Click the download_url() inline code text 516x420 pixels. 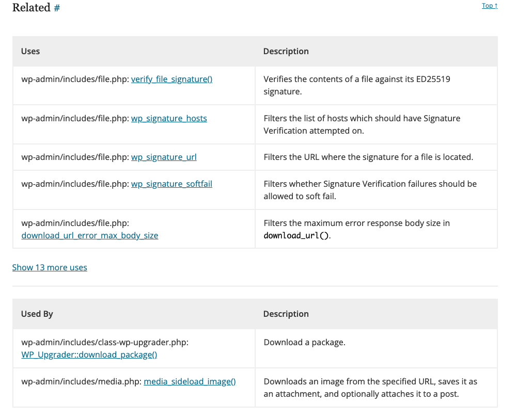pyautogui.click(x=296, y=236)
